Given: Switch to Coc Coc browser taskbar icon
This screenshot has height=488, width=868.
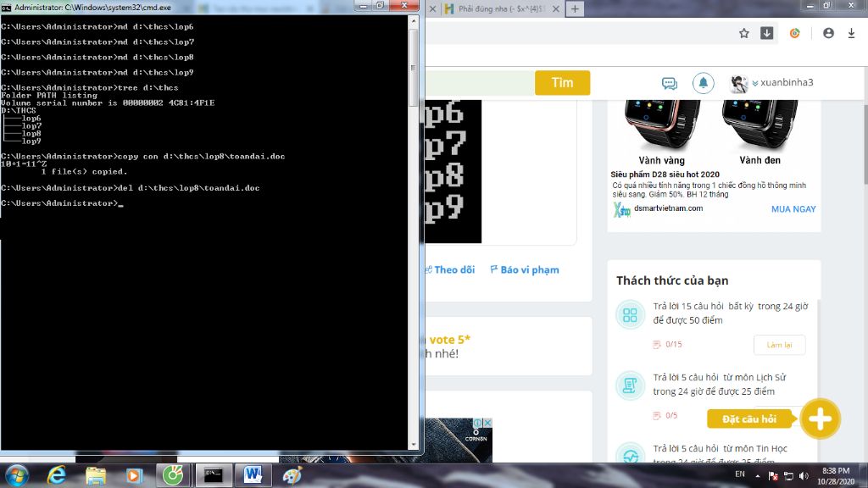Looking at the screenshot, I should coord(173,475).
